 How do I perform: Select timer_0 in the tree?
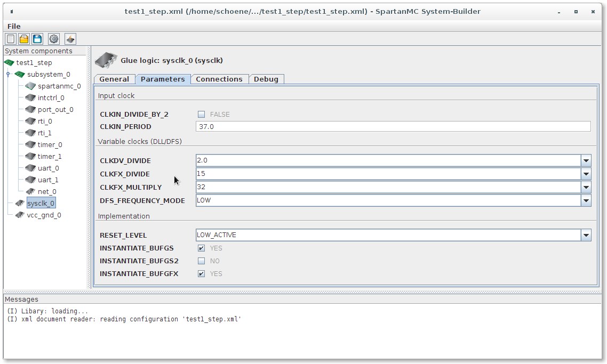[50, 144]
